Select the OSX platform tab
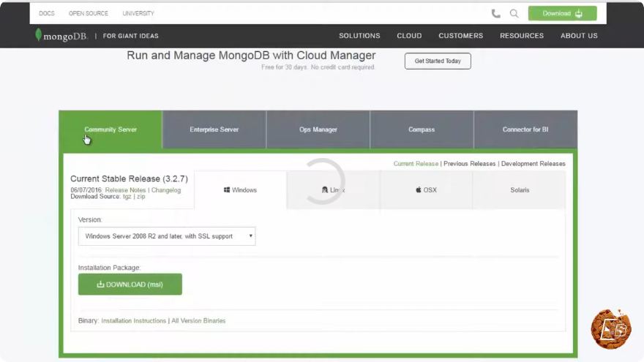The height and width of the screenshot is (362, 644). pyautogui.click(x=426, y=190)
